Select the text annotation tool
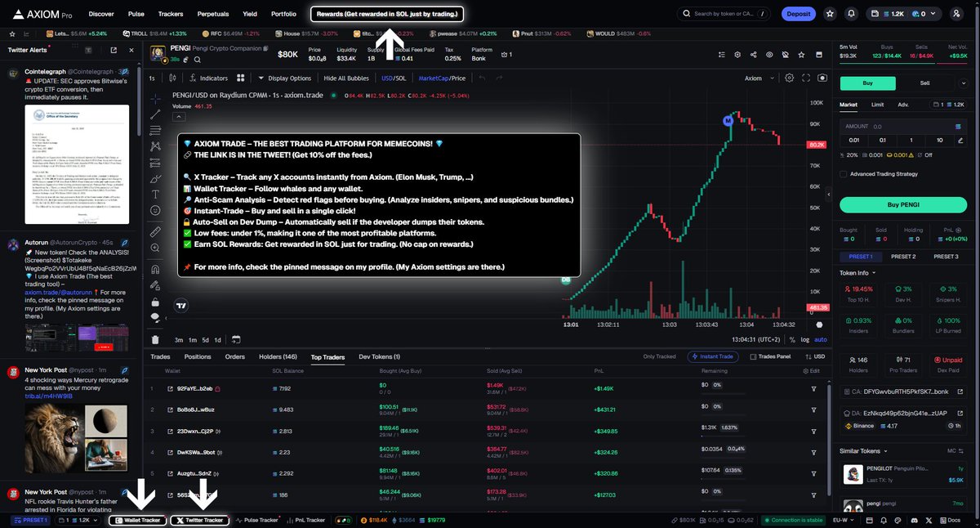This screenshot has height=528, width=980. tap(155, 195)
